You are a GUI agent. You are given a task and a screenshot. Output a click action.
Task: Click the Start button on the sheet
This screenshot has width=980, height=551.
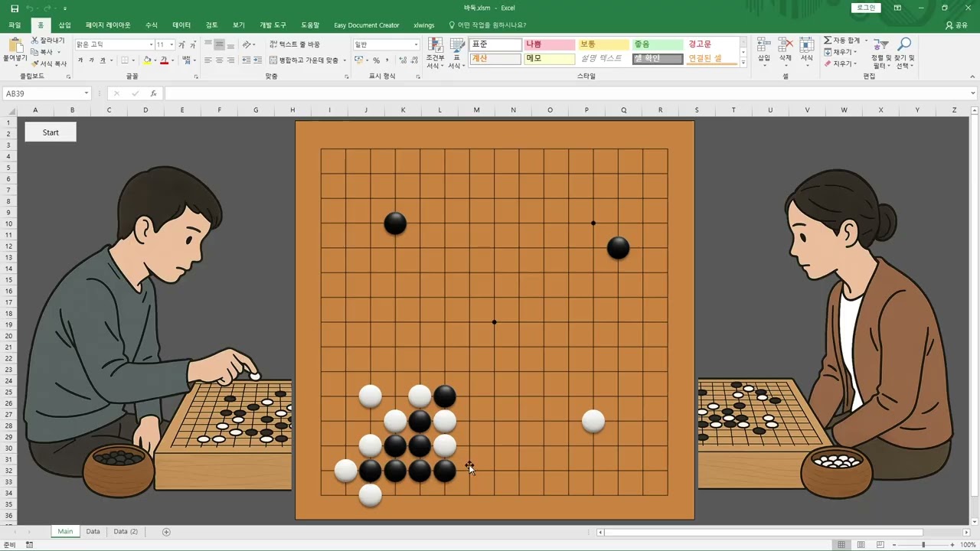coord(51,132)
